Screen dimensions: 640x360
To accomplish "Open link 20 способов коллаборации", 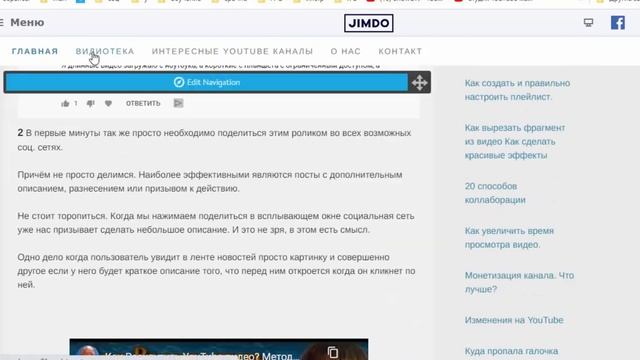I will click(495, 193).
